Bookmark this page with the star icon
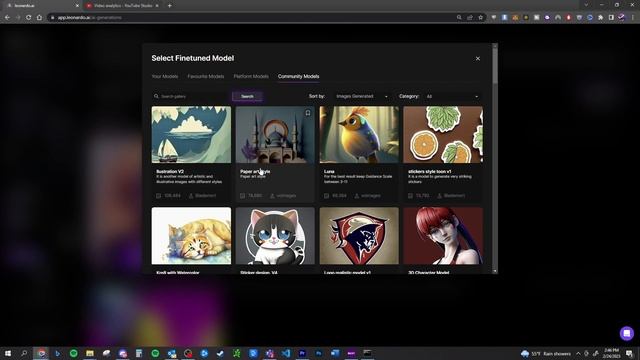This screenshot has height=360, width=640. (x=480, y=18)
